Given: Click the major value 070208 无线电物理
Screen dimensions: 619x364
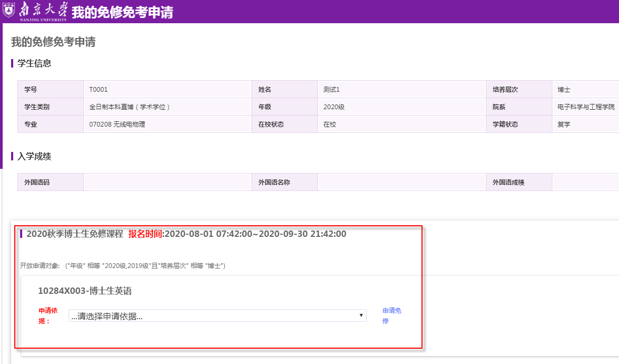Looking at the screenshot, I should click(x=117, y=124).
